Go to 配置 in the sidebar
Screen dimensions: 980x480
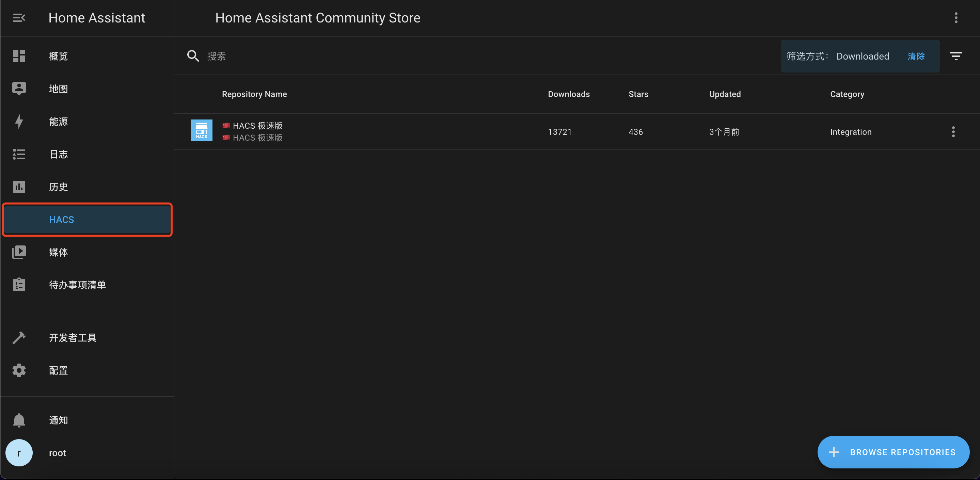pyautogui.click(x=58, y=370)
